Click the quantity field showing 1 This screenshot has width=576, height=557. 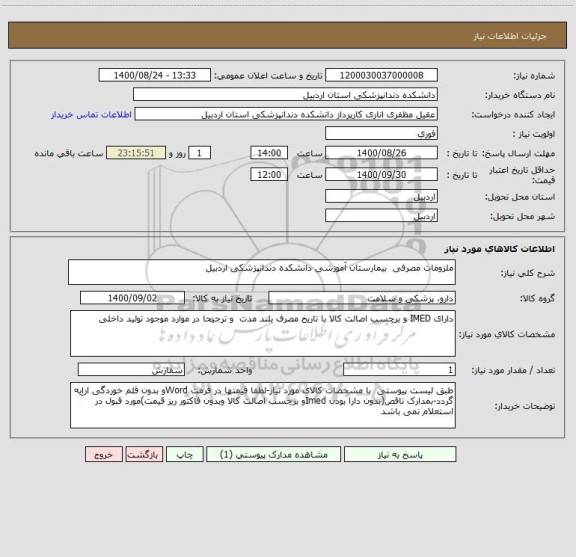click(x=399, y=370)
